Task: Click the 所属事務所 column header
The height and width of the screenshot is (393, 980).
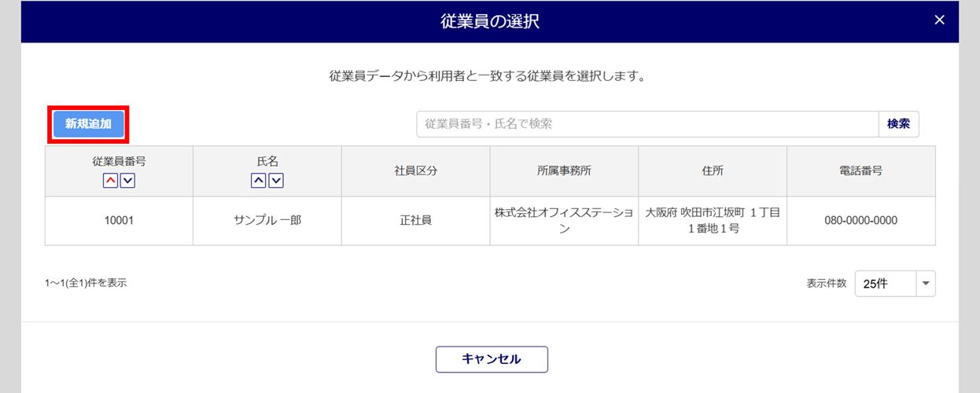Action: [564, 171]
